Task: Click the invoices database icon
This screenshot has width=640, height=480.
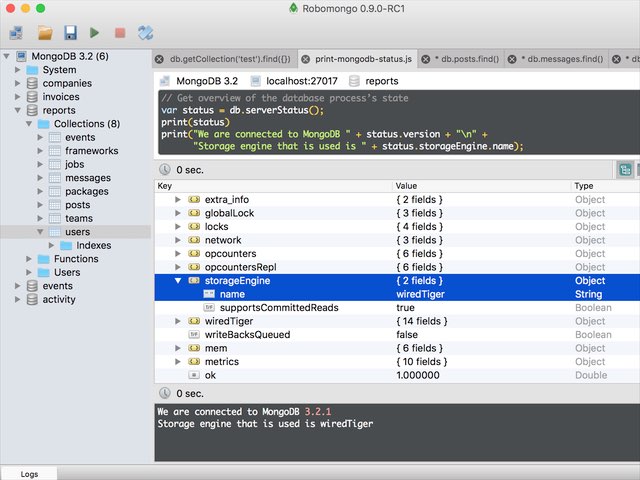Action: [x=32, y=97]
